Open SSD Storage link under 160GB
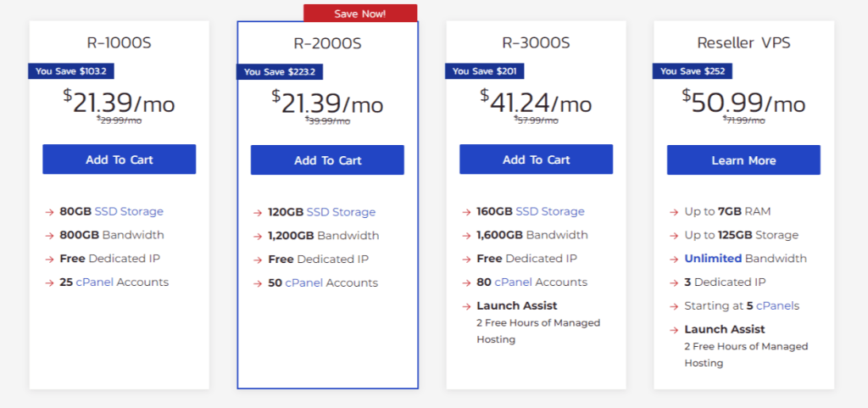Screen dimensions: 868x408 550,211
